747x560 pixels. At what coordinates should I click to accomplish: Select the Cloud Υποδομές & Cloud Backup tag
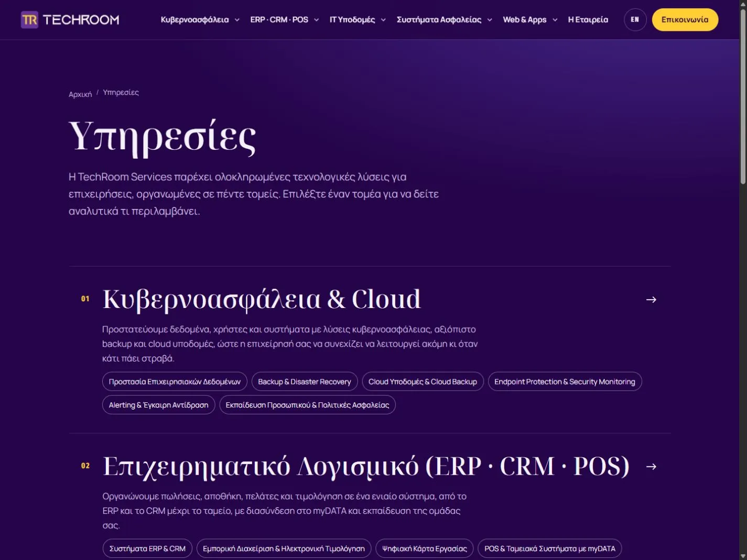click(x=423, y=382)
